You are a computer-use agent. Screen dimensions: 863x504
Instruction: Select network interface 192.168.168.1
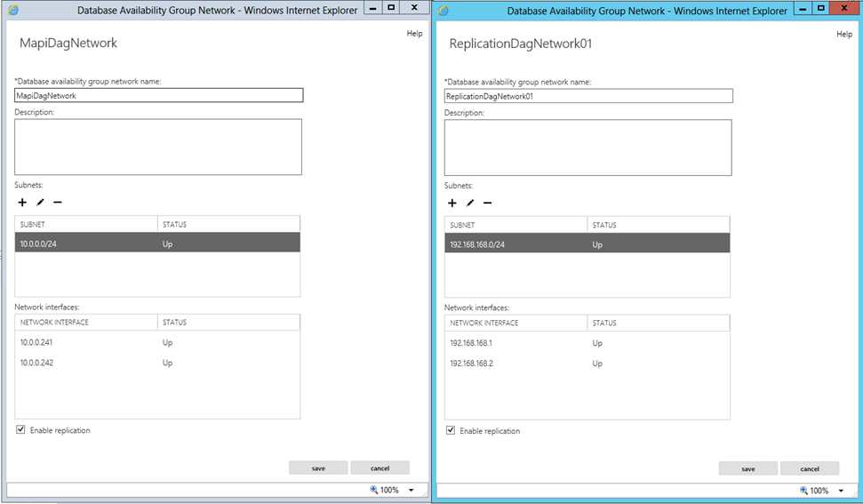point(587,343)
